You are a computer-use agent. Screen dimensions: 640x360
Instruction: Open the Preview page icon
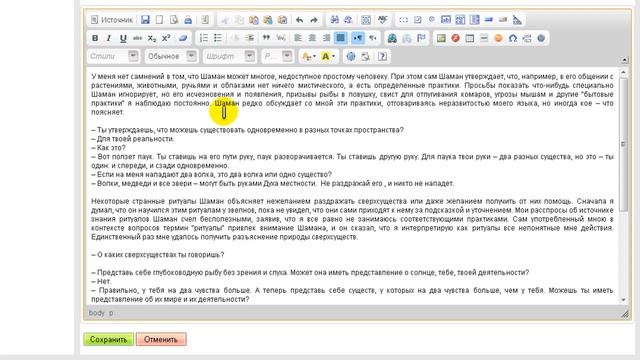click(174, 20)
